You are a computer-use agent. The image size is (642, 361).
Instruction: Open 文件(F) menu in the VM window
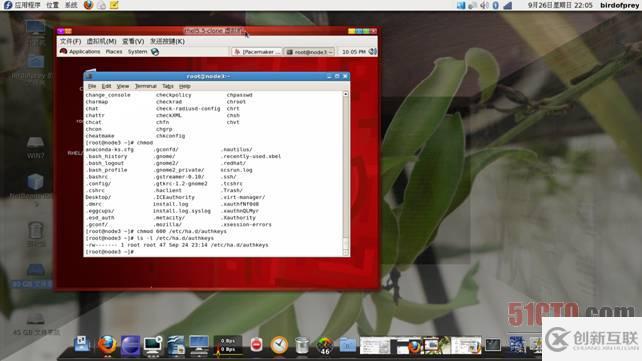[x=70, y=41]
